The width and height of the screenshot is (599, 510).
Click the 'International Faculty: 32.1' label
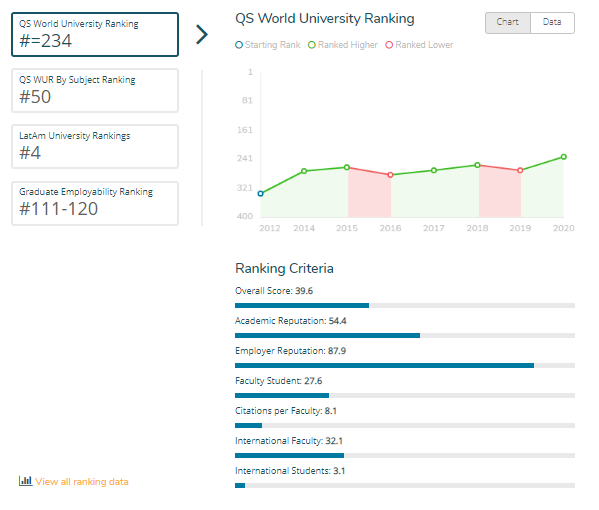pos(289,441)
